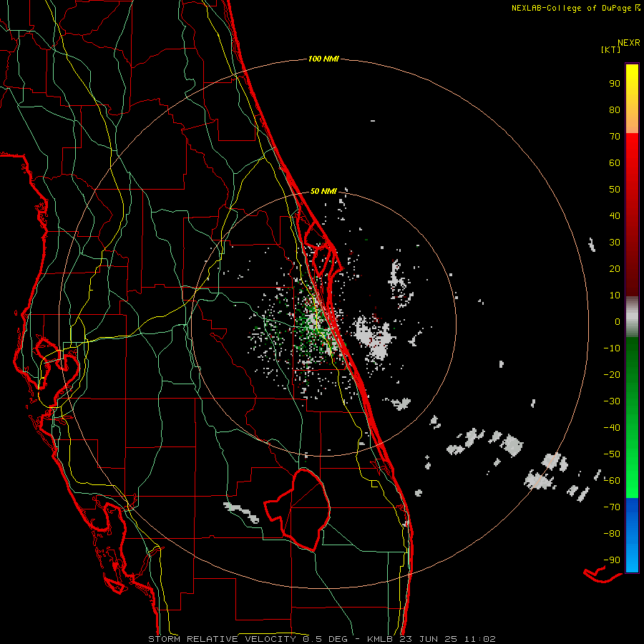Click the 80 value on velocity scale
The height and width of the screenshot is (644, 644).
pos(615,110)
